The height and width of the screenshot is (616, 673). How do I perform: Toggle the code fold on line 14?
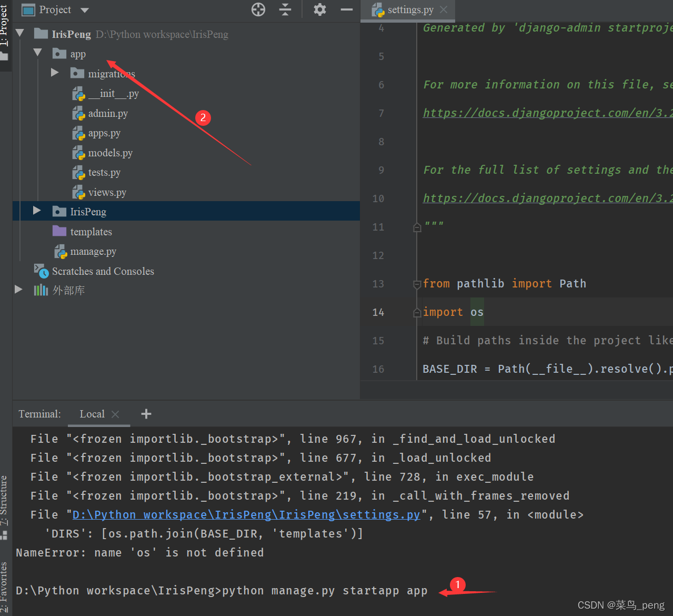pyautogui.click(x=417, y=312)
